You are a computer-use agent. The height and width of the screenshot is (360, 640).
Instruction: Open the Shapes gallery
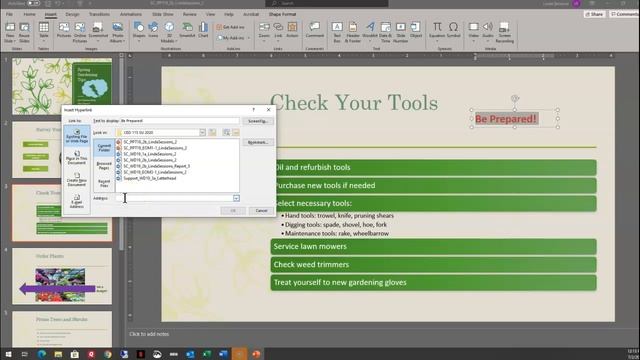pyautogui.click(x=139, y=31)
